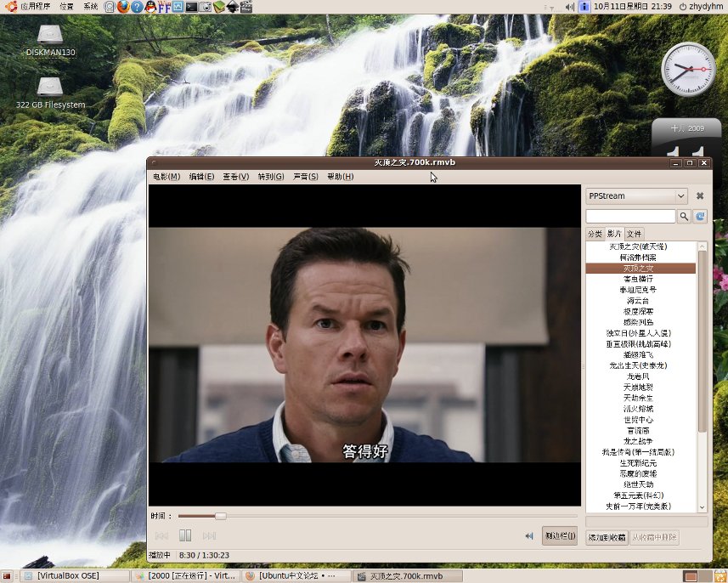Screen dimensions: 728x583
Task: Open the Ubuntu 应用程序 menu
Action: coord(29,7)
